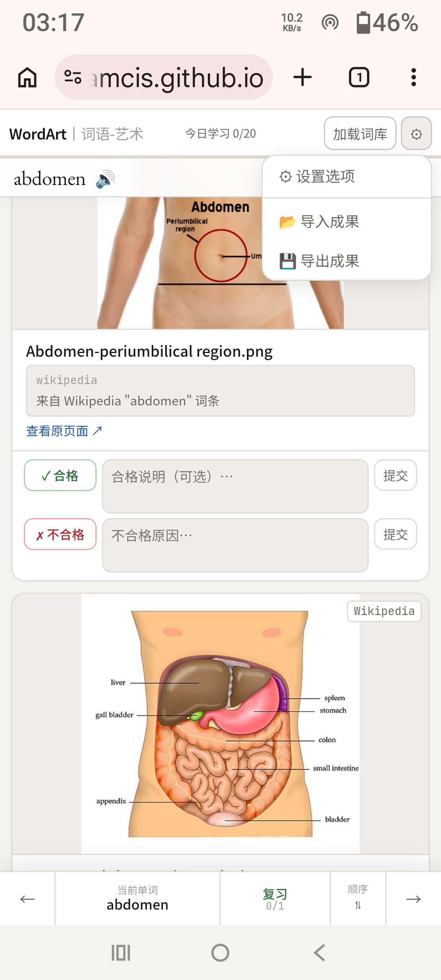Focus the 不合格原因 text field
Screen dimensions: 441x980
coord(235,545)
